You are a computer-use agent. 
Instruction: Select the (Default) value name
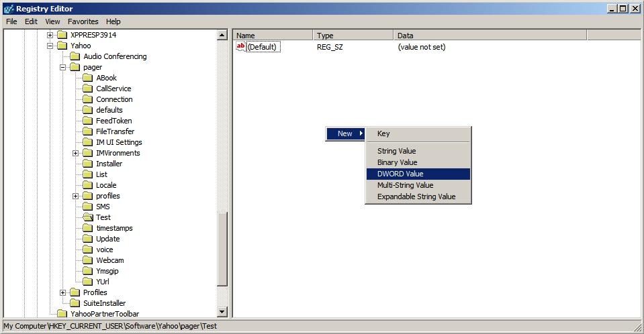click(x=262, y=47)
